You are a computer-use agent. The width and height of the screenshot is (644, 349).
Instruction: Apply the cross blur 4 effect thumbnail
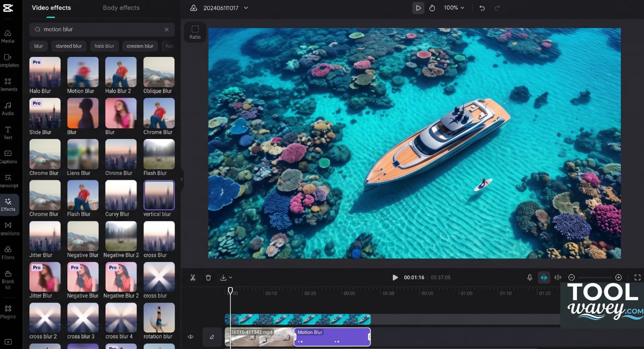[121, 318]
